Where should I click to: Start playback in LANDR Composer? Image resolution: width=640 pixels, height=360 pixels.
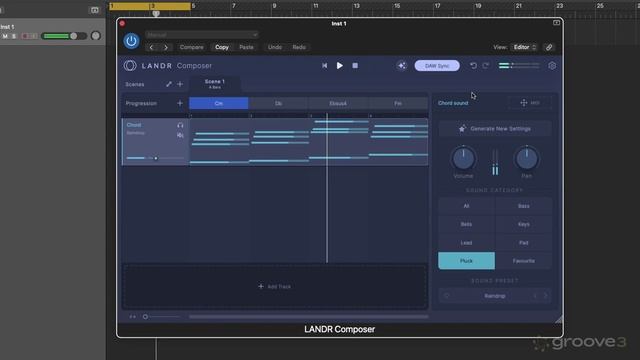[340, 65]
